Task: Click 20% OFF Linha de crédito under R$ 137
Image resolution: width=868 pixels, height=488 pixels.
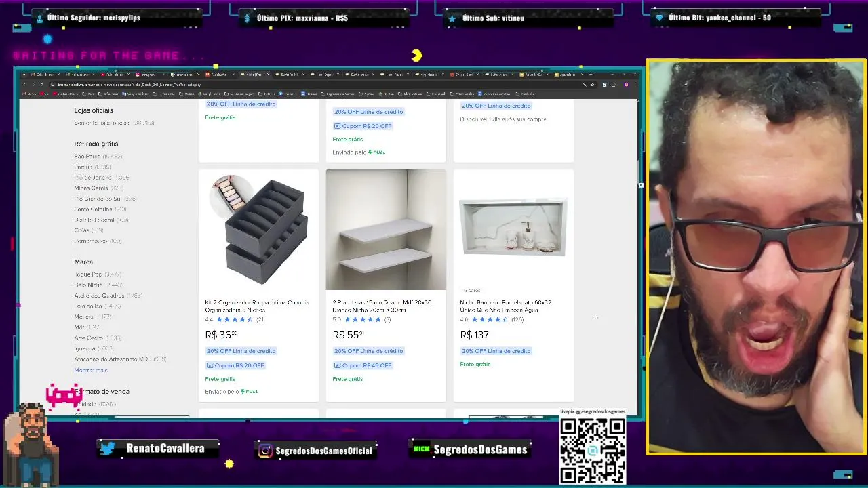Action: coord(496,351)
